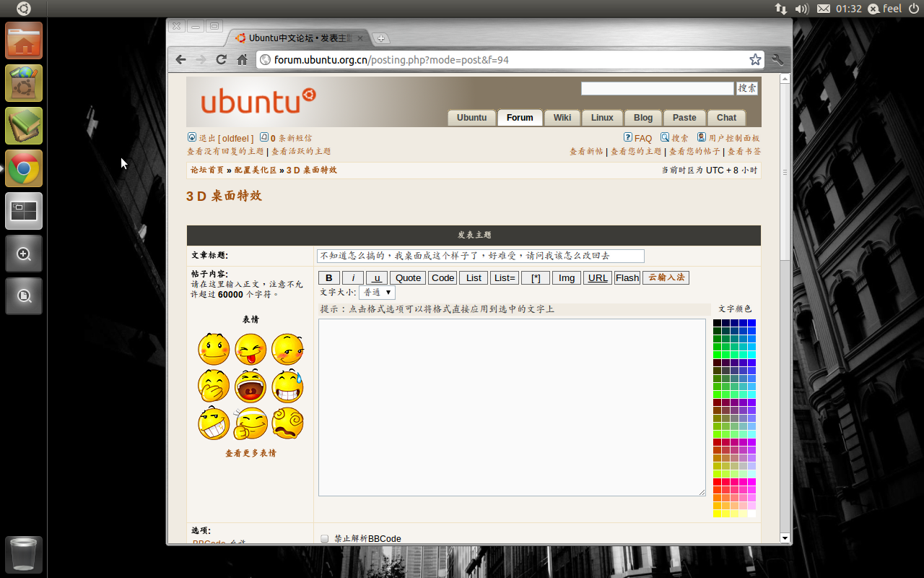Open the mail messaging indicator
This screenshot has height=578, width=924.
click(824, 9)
